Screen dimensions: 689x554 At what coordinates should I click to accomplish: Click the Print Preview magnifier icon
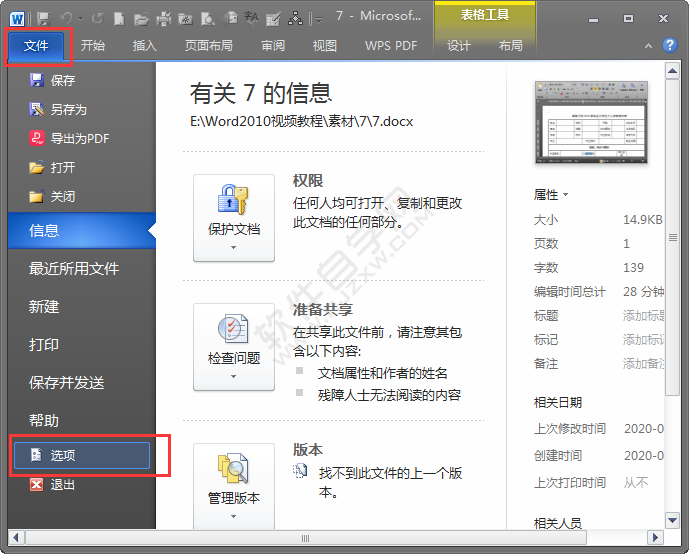tap(207, 18)
